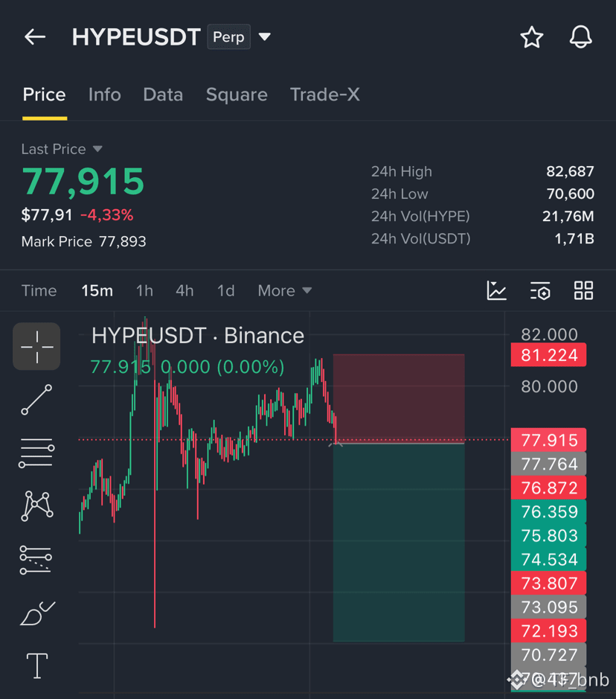This screenshot has height=699, width=616.
Task: Click the 70.727 gray price label
Action: click(549, 655)
